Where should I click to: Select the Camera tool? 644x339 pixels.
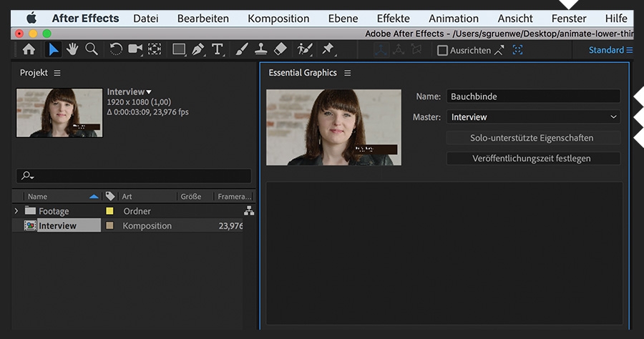(135, 49)
